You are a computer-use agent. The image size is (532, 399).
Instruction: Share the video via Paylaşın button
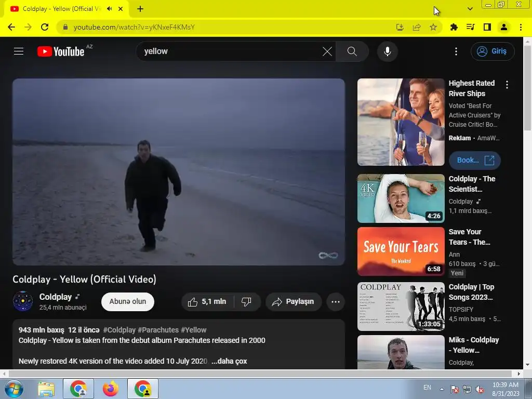[x=294, y=302]
